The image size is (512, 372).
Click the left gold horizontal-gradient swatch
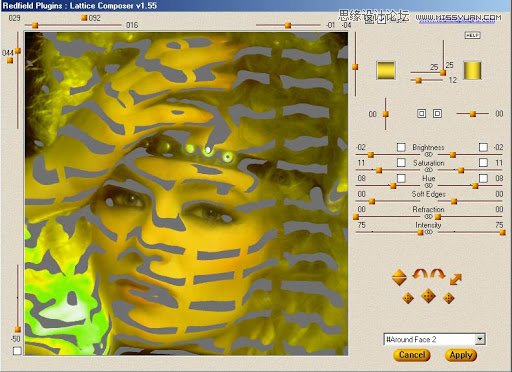tap(386, 70)
